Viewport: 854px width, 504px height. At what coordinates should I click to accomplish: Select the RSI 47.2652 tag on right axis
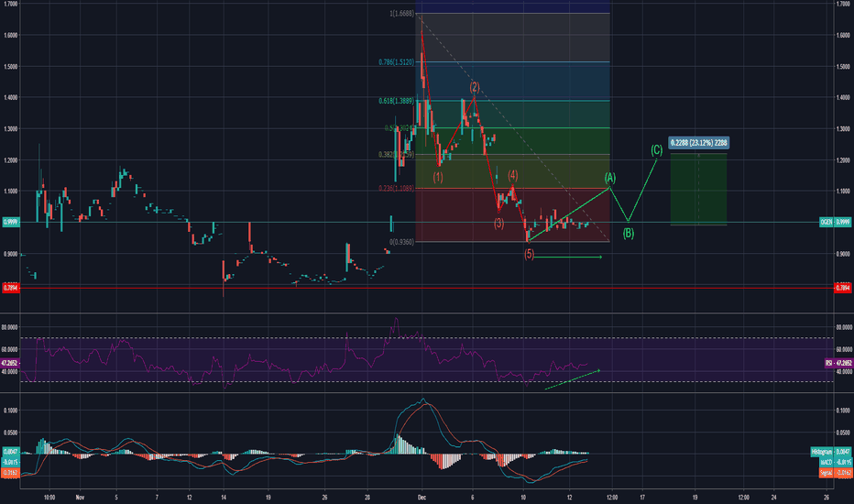tap(838, 363)
